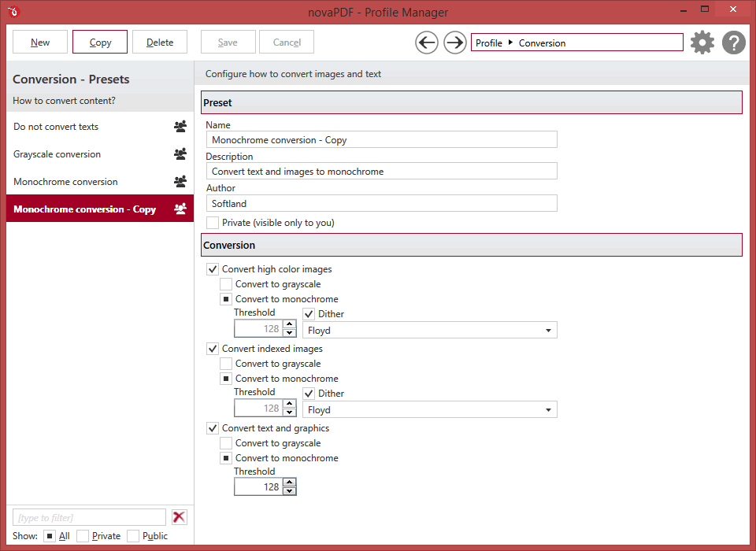Click the Copy preset button
The height and width of the screenshot is (551, 756).
pyautogui.click(x=100, y=42)
